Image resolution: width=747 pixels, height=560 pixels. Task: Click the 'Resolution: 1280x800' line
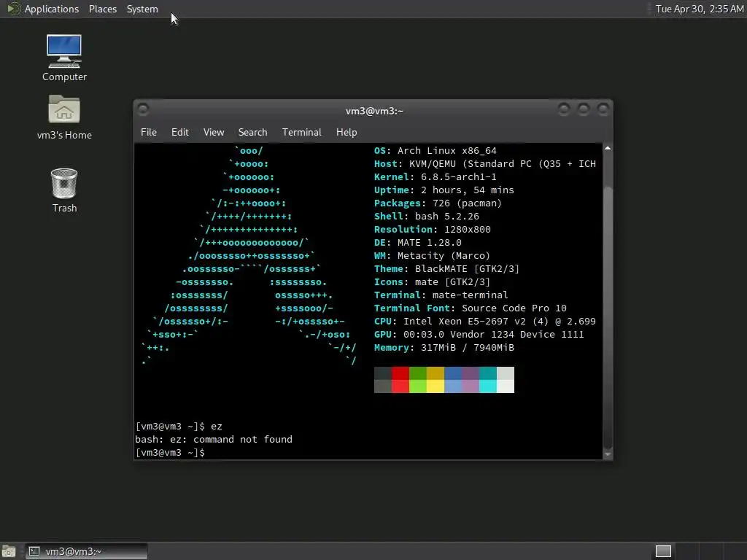pos(432,230)
